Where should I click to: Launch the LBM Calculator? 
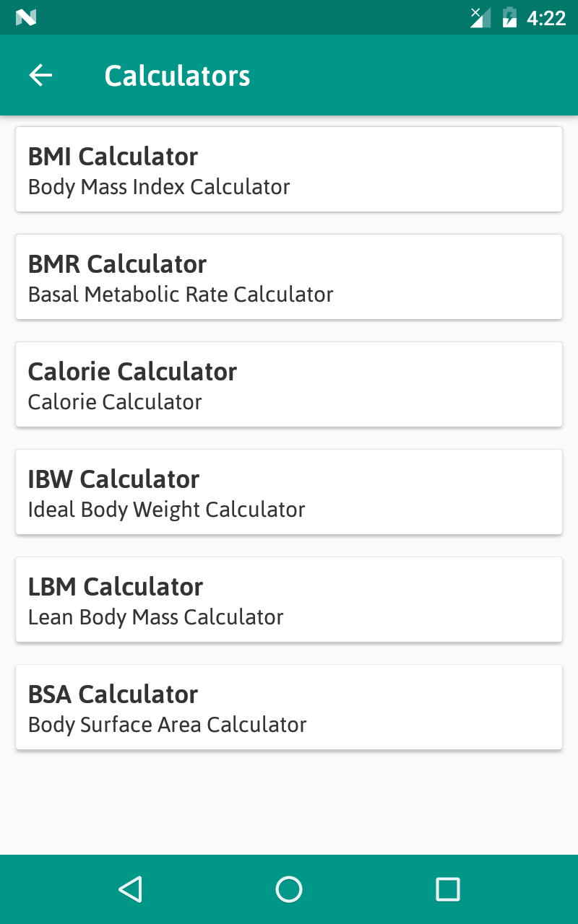[289, 599]
